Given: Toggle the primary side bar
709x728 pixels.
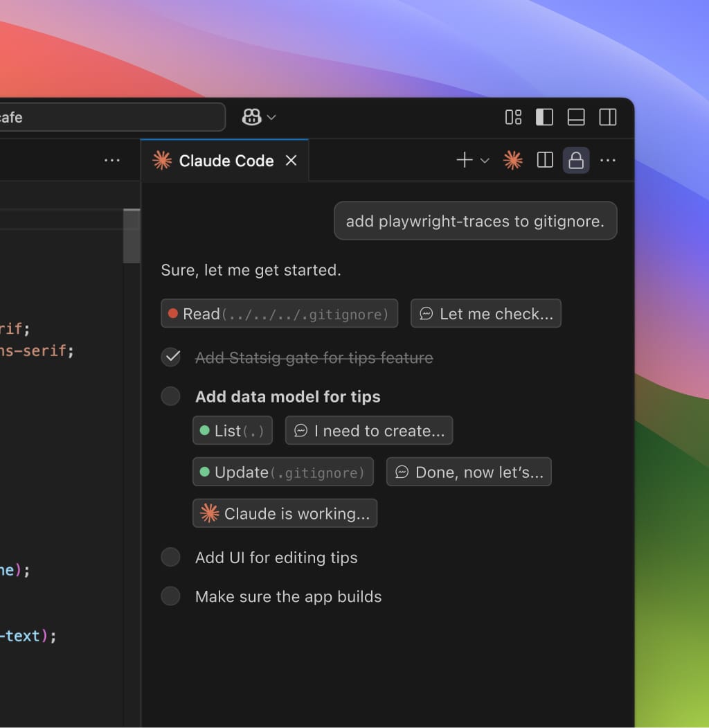Looking at the screenshot, I should pyautogui.click(x=545, y=117).
